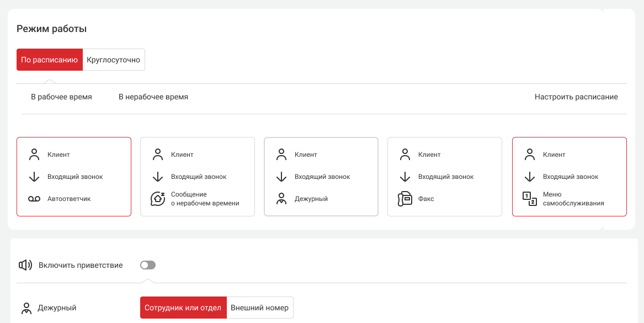Screen dimensions: 644x323
Task: Click the fax machine icon
Action: [405, 199]
